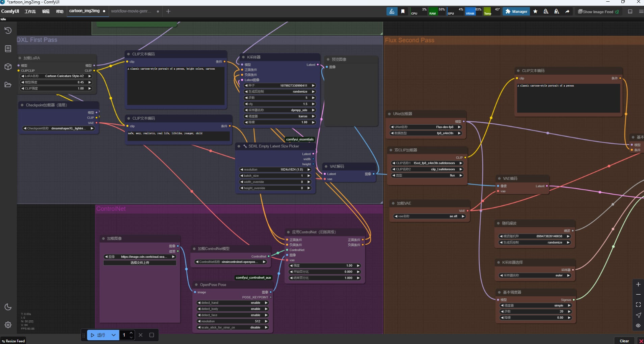This screenshot has height=344, width=644.
Task: Click the zoom in plus canvas button
Action: (638, 285)
